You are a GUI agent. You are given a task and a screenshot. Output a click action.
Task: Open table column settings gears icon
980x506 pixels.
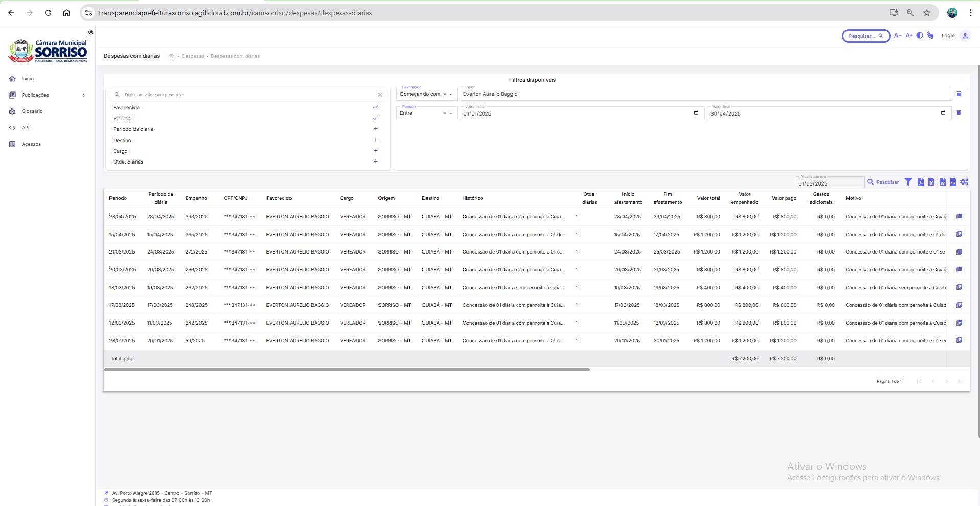click(x=964, y=182)
